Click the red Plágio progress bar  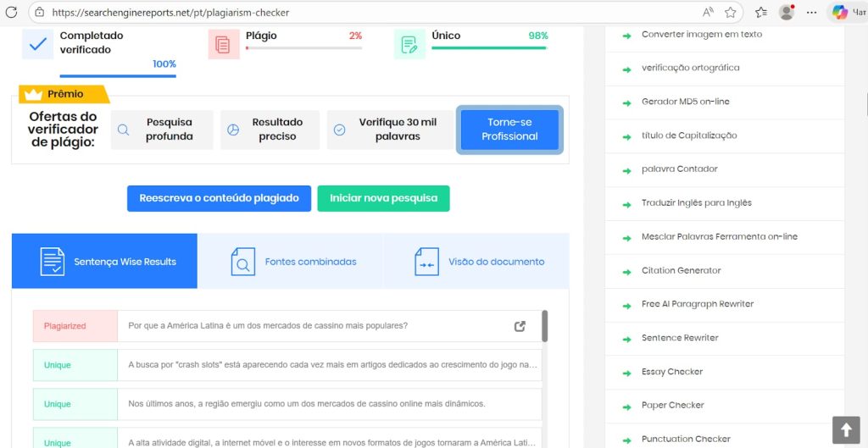click(303, 48)
